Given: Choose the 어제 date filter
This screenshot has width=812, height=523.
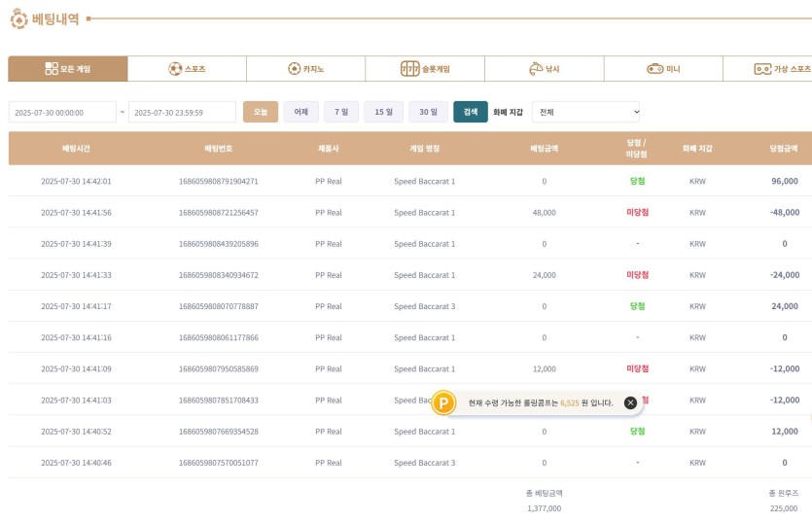Looking at the screenshot, I should (x=300, y=112).
